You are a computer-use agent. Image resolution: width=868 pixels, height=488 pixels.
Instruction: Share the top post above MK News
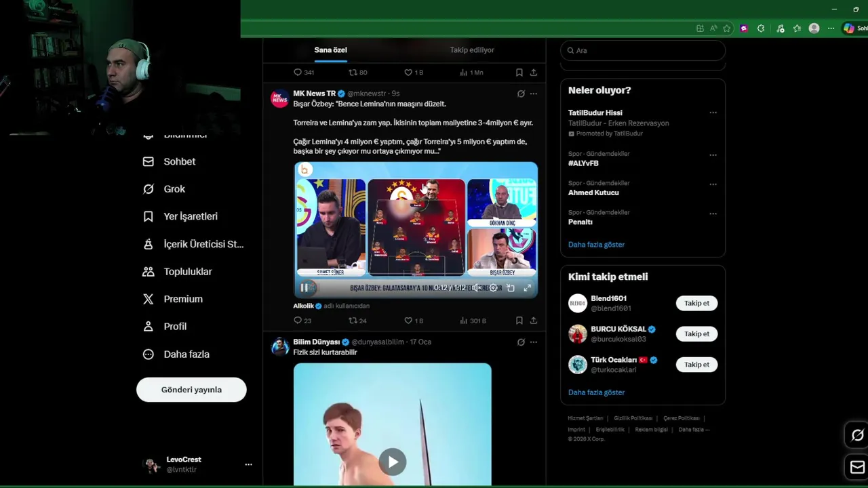coord(534,73)
